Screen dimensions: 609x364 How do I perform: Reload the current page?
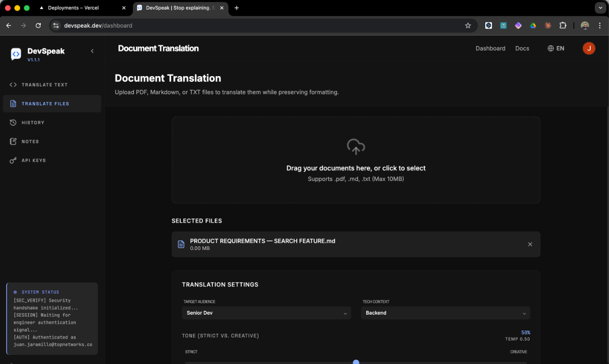(x=38, y=25)
